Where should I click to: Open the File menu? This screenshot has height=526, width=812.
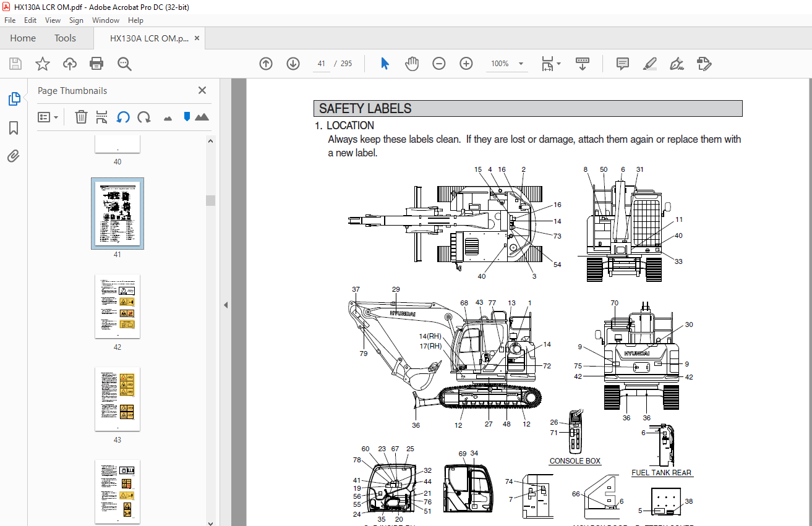tap(10, 20)
